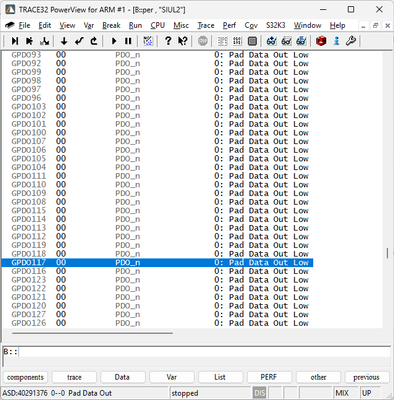Viewport: 394px width, 400px height.
Task: Toggle the debug Mode toolbar icon
Action: pos(148,41)
